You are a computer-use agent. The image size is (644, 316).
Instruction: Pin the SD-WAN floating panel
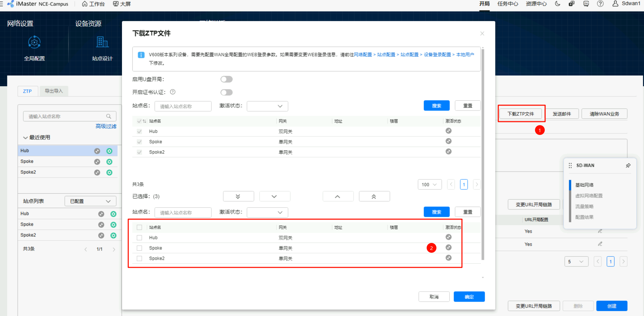[x=628, y=165]
